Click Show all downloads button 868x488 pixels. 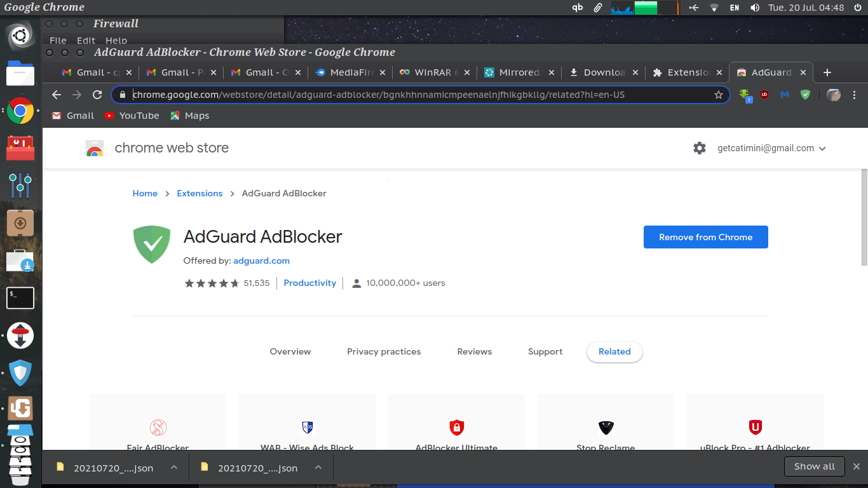pos(815,466)
